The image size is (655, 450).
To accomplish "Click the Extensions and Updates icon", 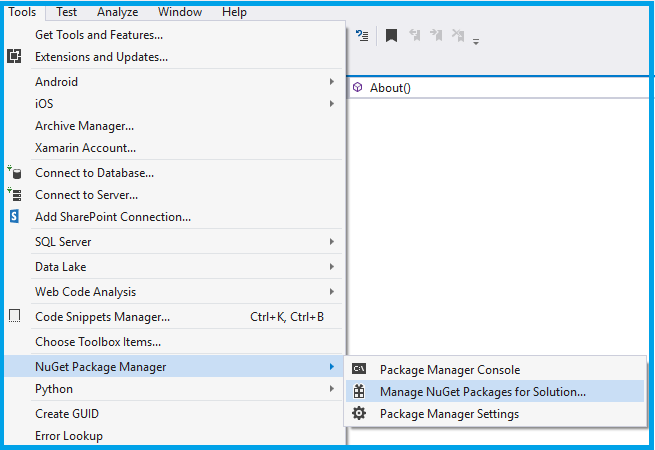I will (14, 56).
